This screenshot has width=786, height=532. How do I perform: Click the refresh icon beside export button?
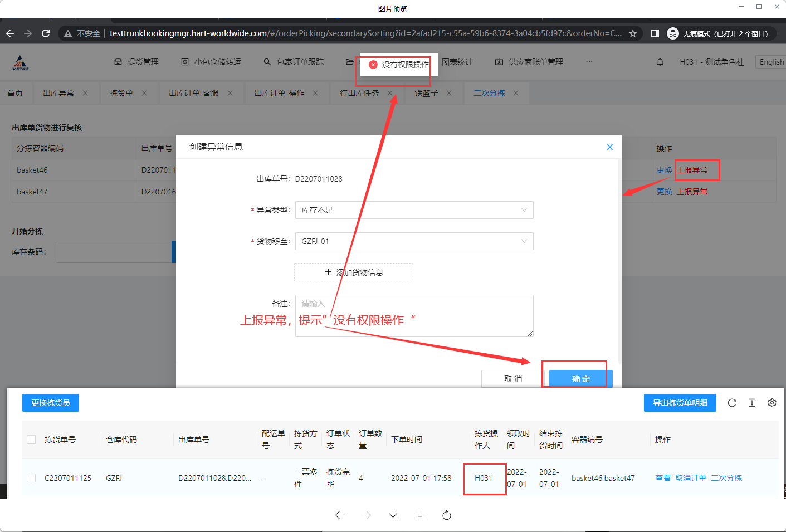point(732,403)
